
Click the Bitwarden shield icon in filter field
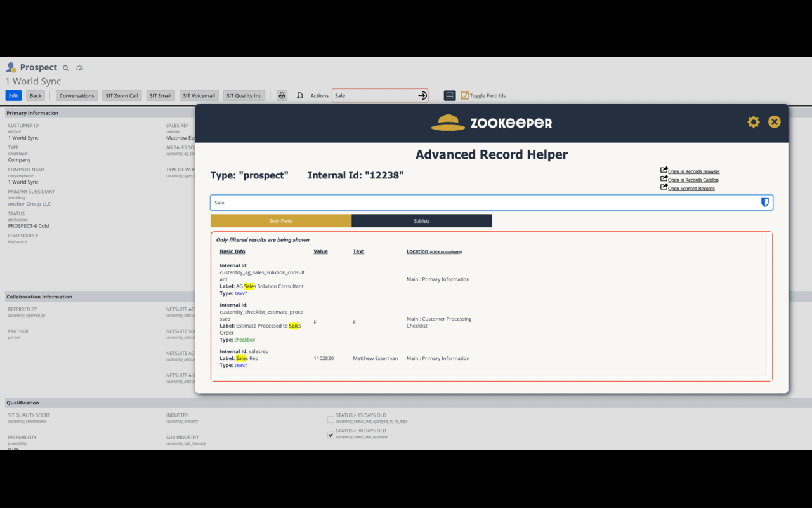tap(764, 203)
